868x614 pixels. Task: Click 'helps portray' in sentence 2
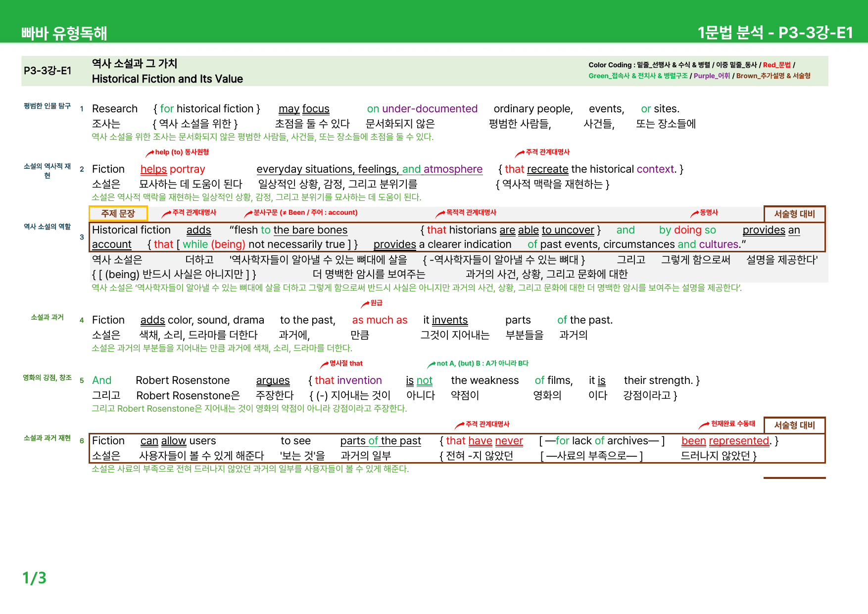173,169
